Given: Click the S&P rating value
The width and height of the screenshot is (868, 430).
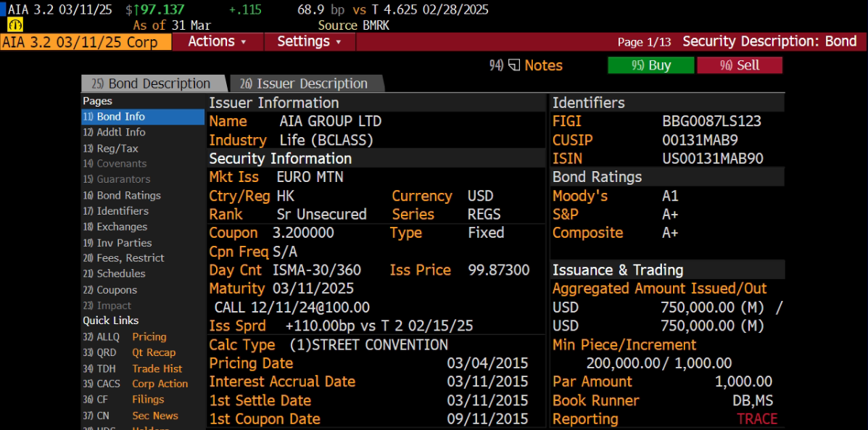Looking at the screenshot, I should (x=670, y=215).
